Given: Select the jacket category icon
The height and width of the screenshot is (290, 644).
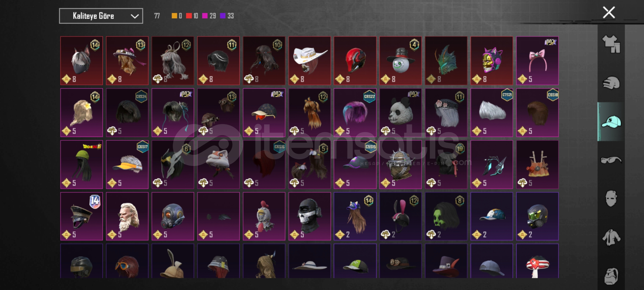Looking at the screenshot, I should point(611,238).
